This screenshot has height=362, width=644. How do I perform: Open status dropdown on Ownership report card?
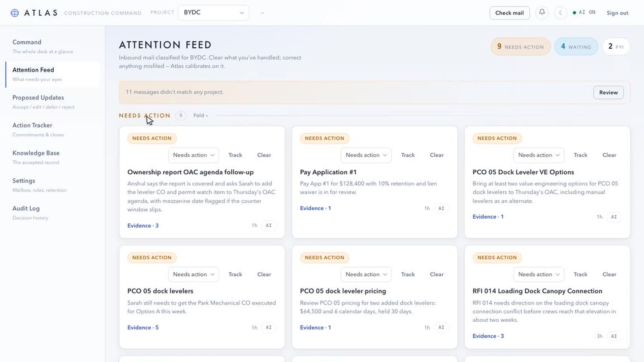(x=194, y=155)
